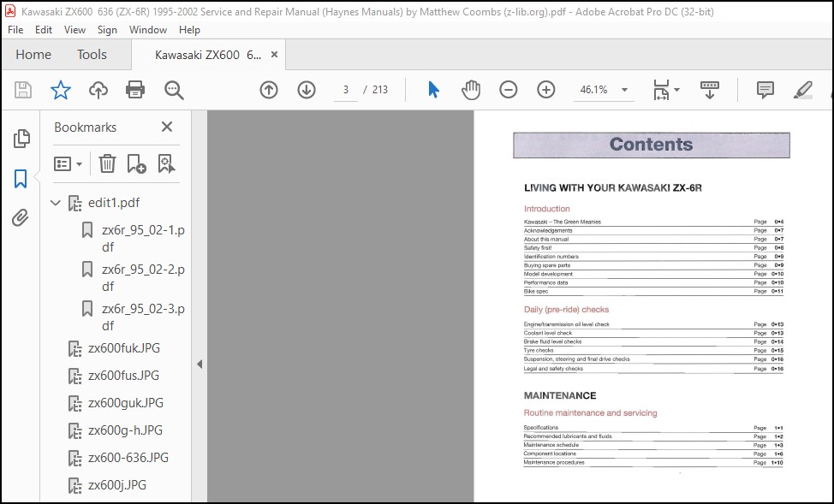Open the fit page options dropdown arrow
The width and height of the screenshot is (834, 504).
[x=677, y=90]
